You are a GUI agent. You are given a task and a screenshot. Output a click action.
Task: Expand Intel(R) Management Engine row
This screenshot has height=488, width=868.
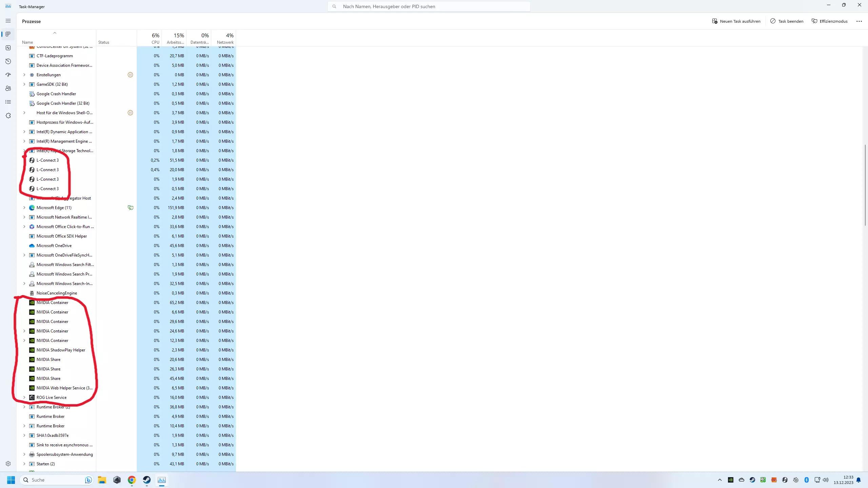click(x=24, y=141)
